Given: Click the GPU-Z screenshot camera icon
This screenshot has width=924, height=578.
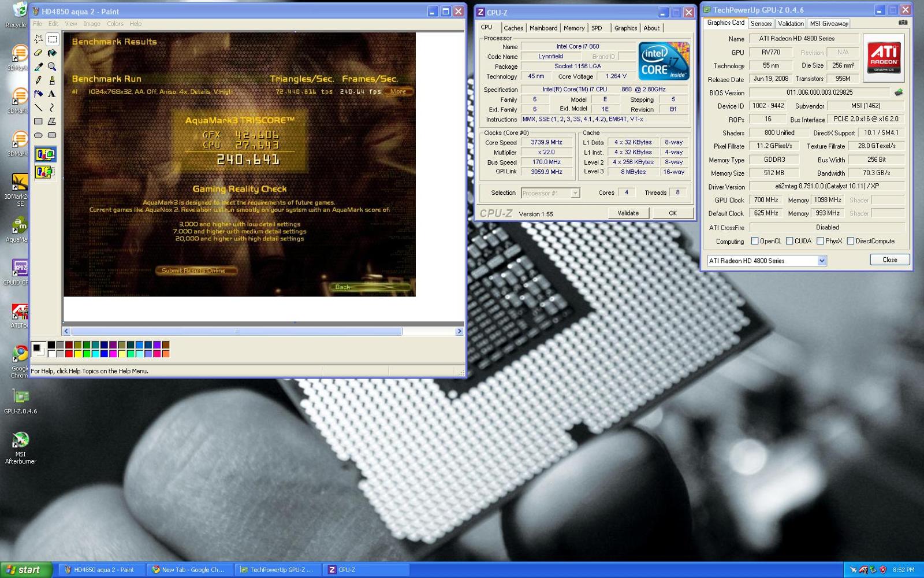Looking at the screenshot, I should point(903,23).
